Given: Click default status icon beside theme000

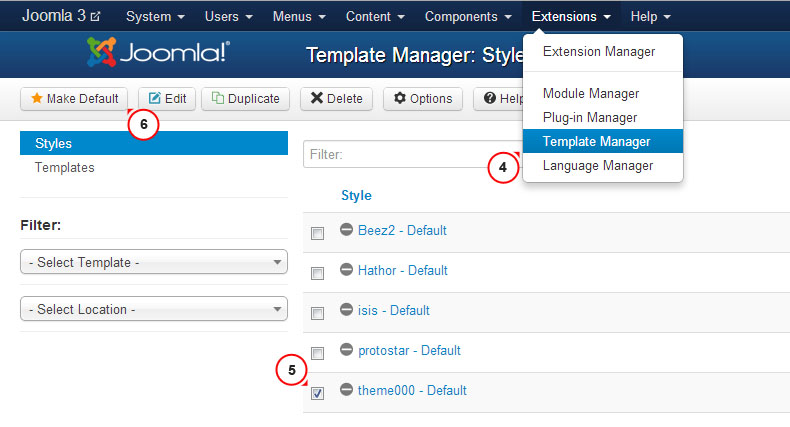Looking at the screenshot, I should 347,390.
